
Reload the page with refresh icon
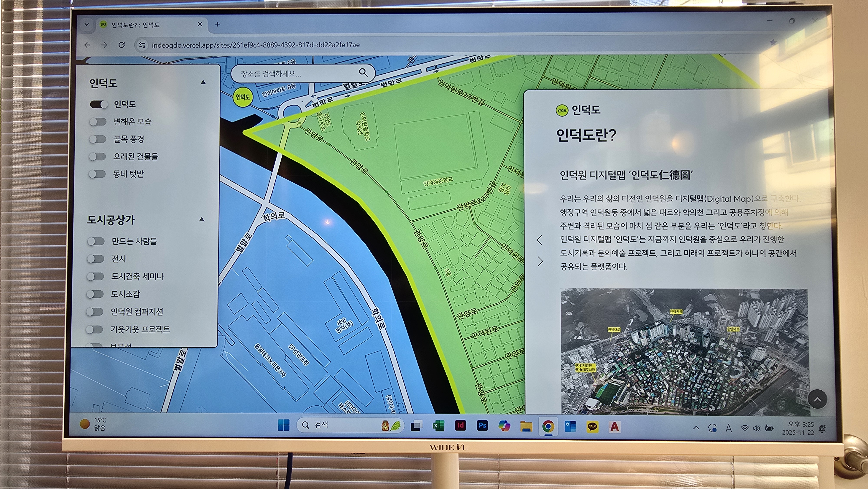click(x=122, y=45)
